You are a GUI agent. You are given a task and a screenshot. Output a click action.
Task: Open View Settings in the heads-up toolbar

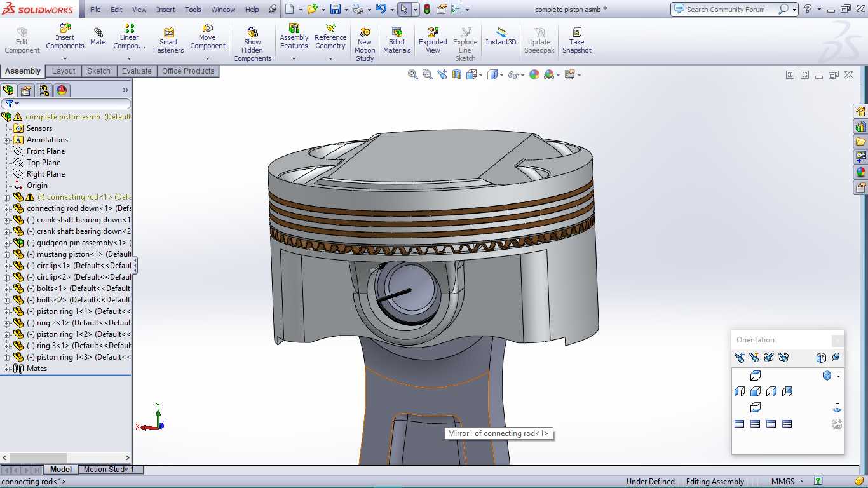pos(569,74)
